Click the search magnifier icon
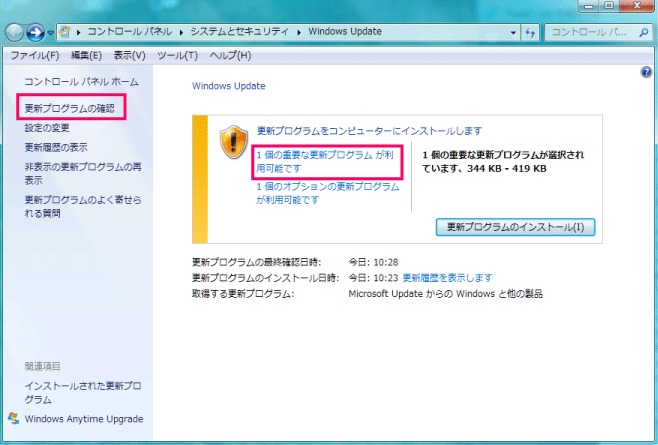 click(x=643, y=32)
